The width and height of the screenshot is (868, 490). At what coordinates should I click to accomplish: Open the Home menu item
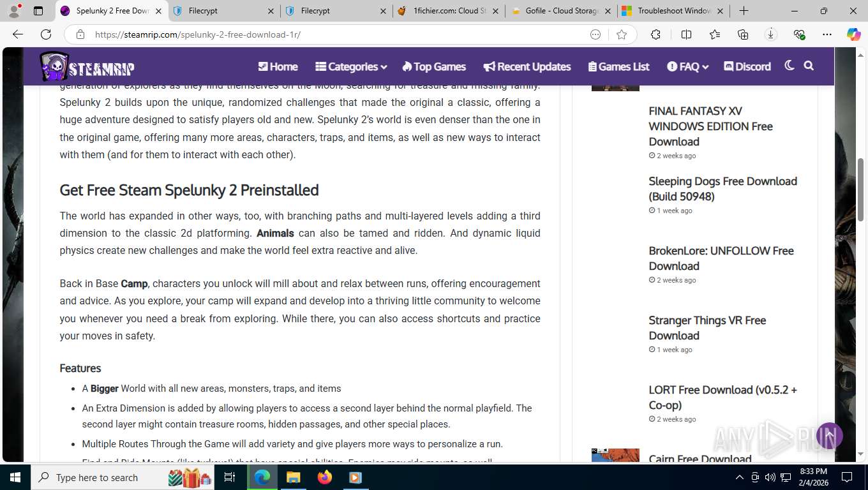click(278, 66)
